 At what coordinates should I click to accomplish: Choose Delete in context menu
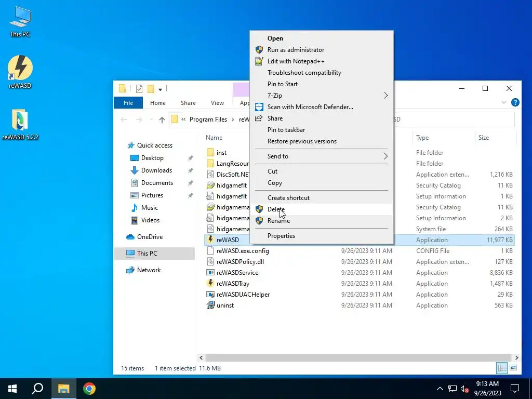point(276,209)
